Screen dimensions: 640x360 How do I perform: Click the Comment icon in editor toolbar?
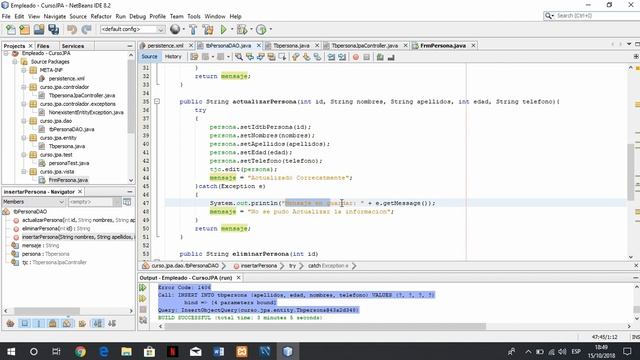[380, 57]
